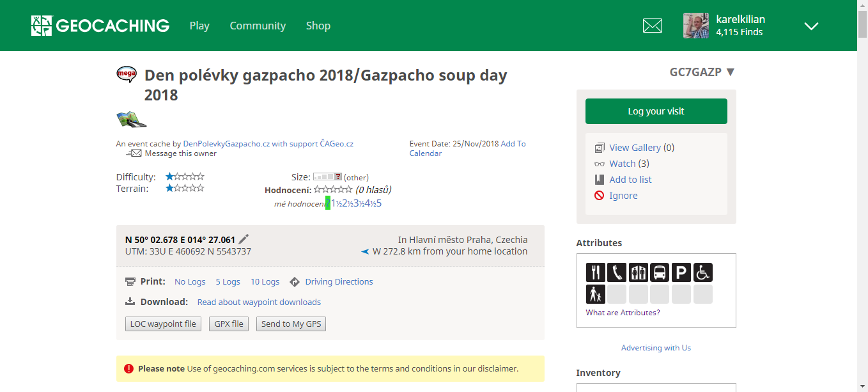The width and height of the screenshot is (868, 392).
Task: Rate the cache with 2
Action: 344,203
